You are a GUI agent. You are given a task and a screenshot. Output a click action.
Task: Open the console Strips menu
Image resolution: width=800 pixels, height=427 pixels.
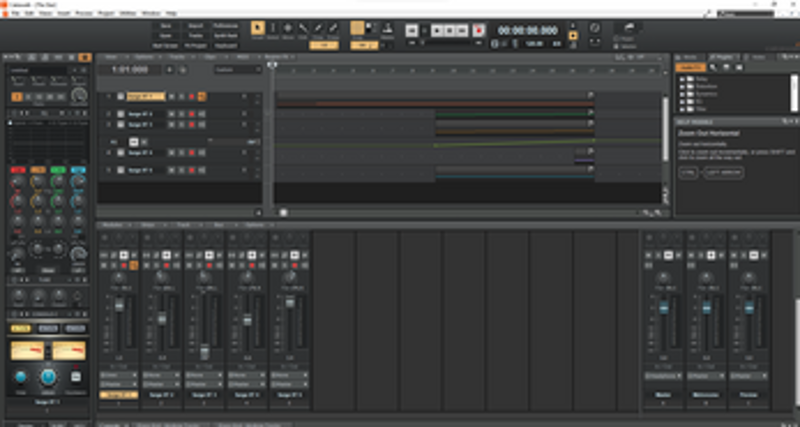point(148,224)
